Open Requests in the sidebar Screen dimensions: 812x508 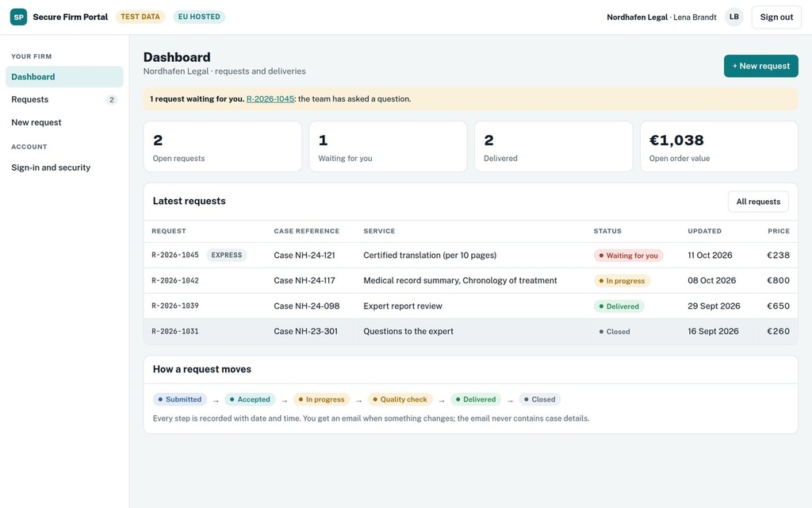(64, 99)
